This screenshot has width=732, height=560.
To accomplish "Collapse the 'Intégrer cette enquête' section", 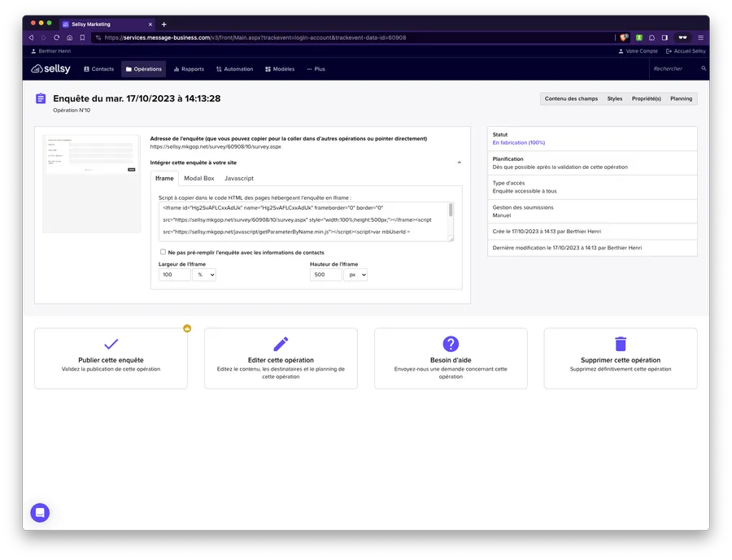I will 459,163.
